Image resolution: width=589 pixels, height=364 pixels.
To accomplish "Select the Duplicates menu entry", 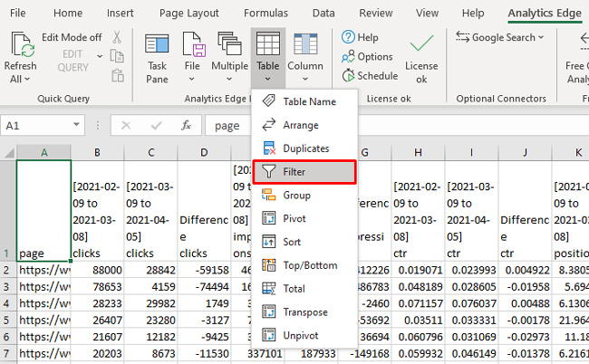I will [x=305, y=148].
